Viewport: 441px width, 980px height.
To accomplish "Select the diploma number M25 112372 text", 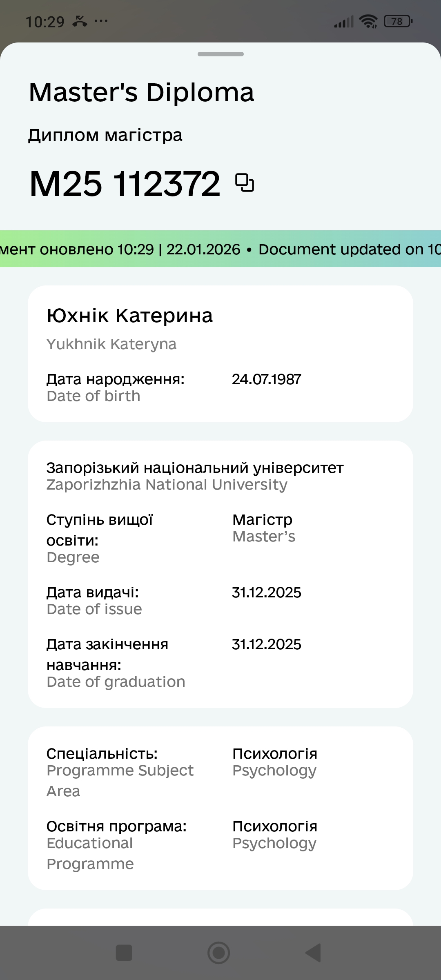I will click(125, 184).
